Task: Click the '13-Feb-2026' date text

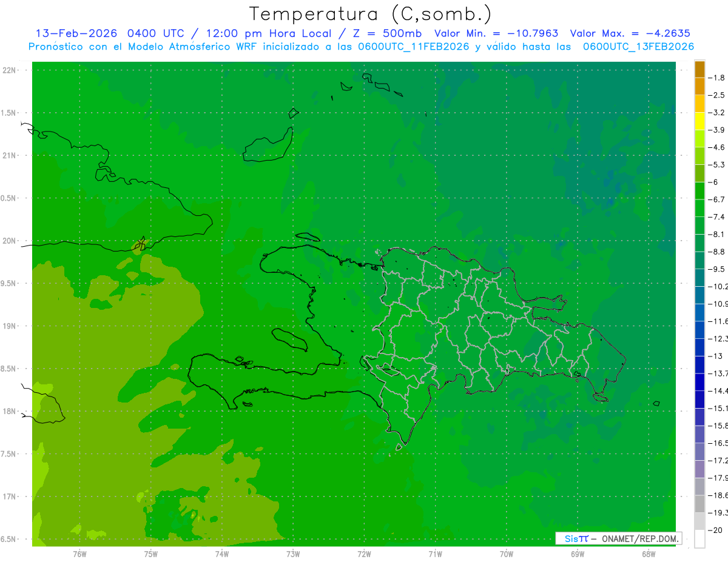Action: click(76, 33)
